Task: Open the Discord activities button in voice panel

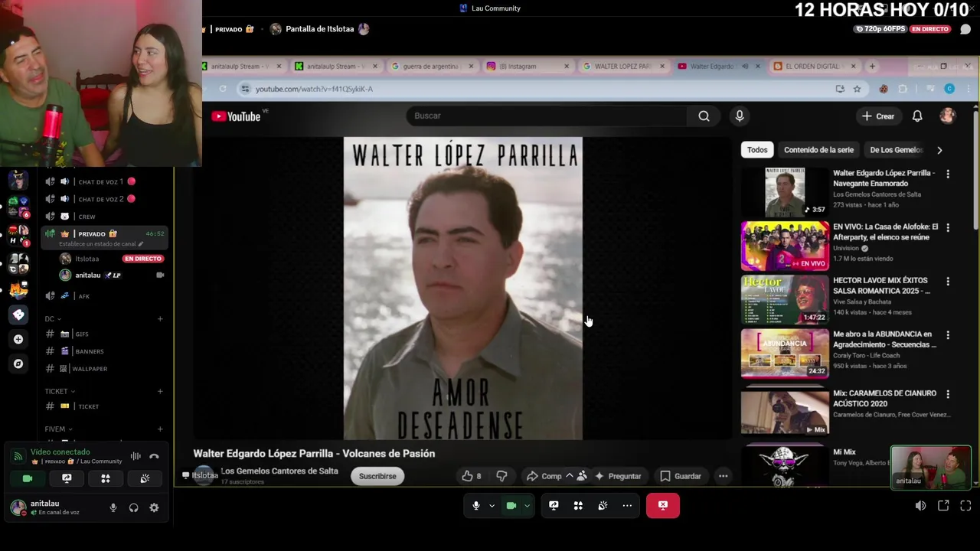Action: click(106, 478)
